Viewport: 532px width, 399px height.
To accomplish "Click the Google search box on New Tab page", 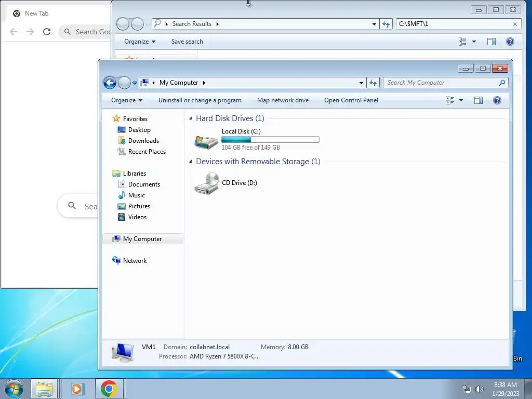I will tap(78, 206).
